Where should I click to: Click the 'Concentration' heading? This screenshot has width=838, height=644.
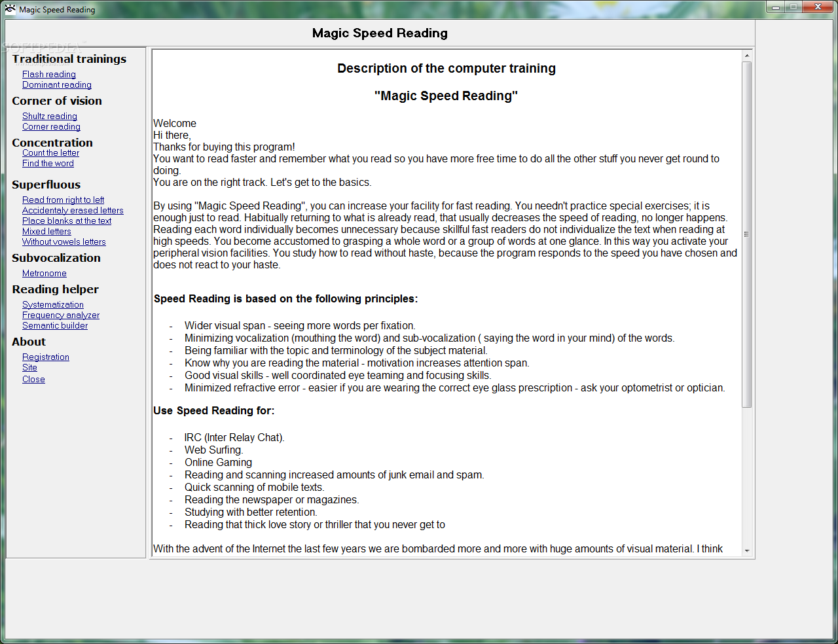click(52, 143)
